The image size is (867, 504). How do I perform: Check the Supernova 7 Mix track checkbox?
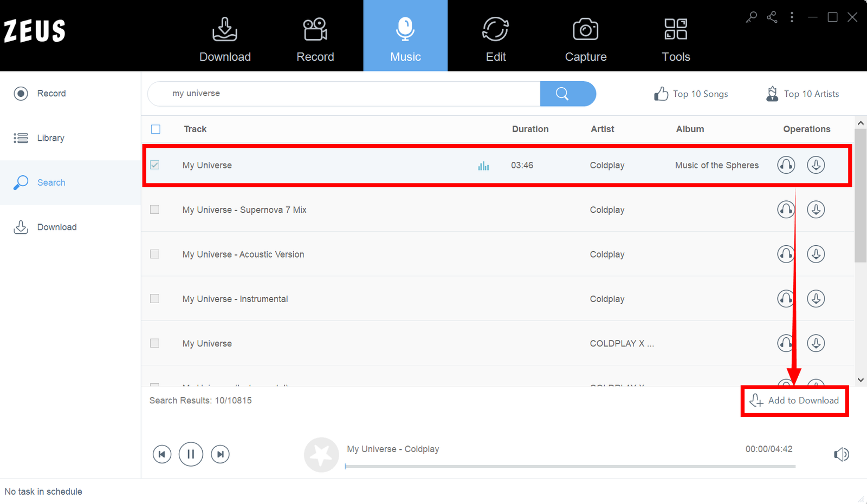155,210
